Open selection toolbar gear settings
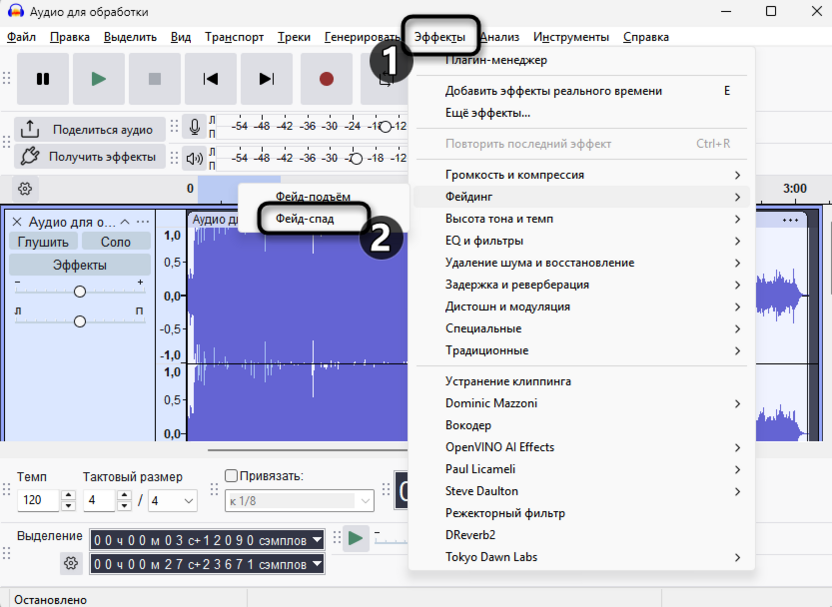 71,563
